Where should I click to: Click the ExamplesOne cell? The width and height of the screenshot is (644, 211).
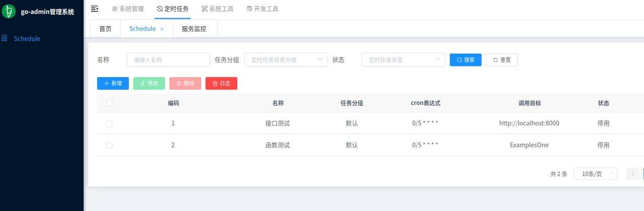point(529,145)
